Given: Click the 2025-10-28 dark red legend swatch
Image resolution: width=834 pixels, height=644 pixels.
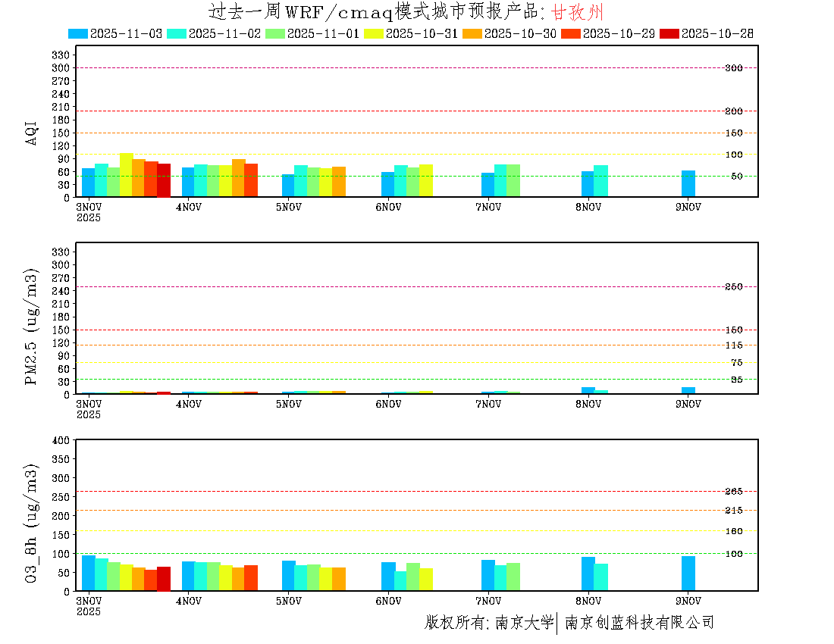Looking at the screenshot, I should [670, 33].
